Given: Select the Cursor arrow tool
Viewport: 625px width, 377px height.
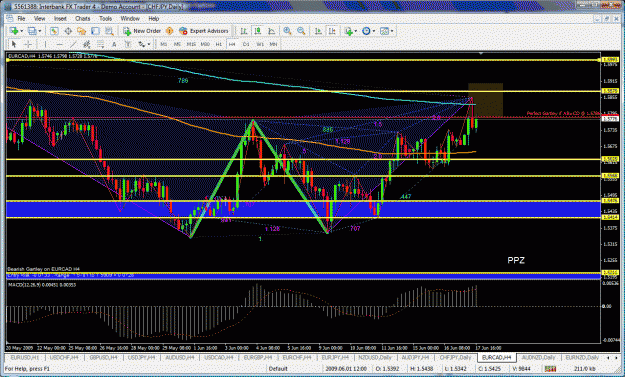Looking at the screenshot, I should pyautogui.click(x=14, y=44).
